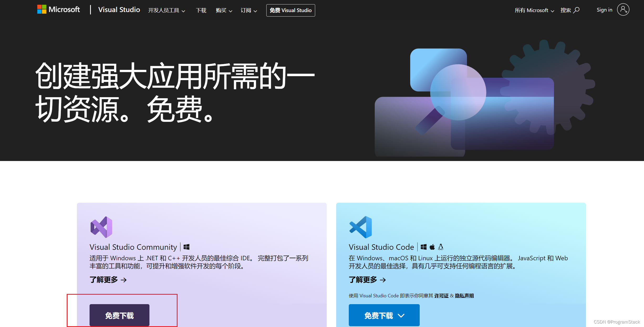Image resolution: width=644 pixels, height=327 pixels.
Task: Click the blue Visual Studio Code logo
Action: 361,227
